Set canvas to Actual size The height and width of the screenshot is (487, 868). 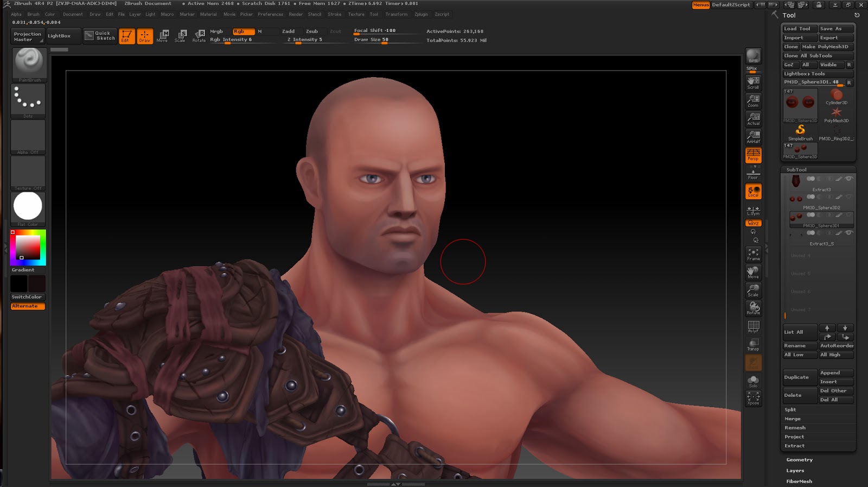pos(753,118)
